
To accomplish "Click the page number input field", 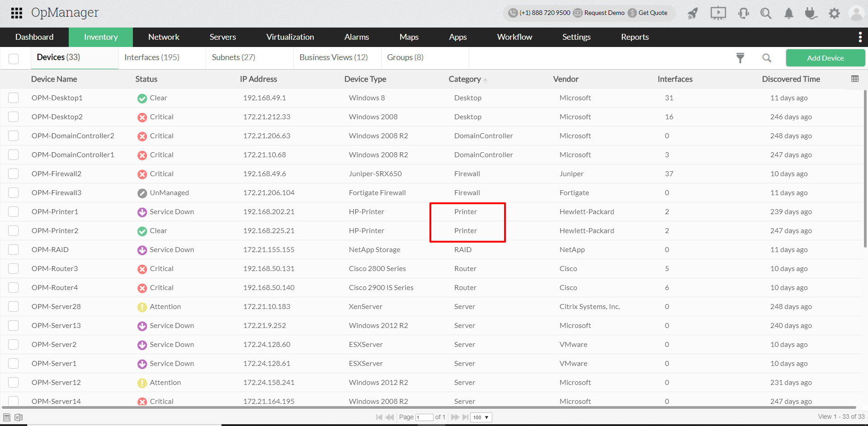I will coord(424,417).
